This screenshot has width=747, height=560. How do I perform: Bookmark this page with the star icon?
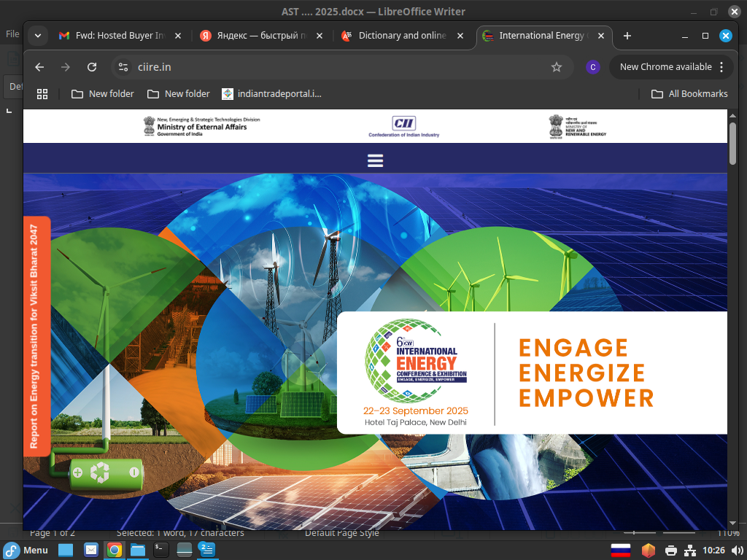557,67
